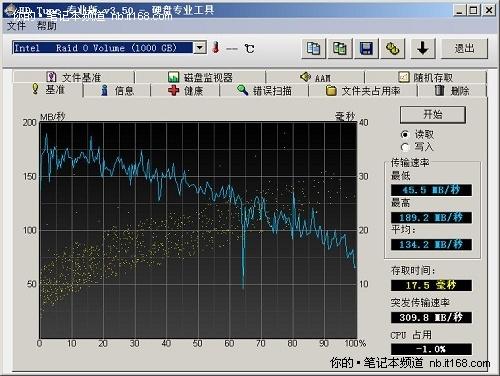The width and height of the screenshot is (500, 376).
Task: Open the 文件 menu
Action: pos(16,26)
